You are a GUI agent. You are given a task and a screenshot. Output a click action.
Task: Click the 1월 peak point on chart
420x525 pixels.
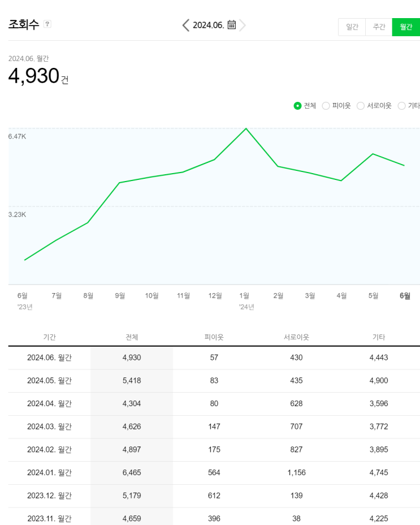246,128
